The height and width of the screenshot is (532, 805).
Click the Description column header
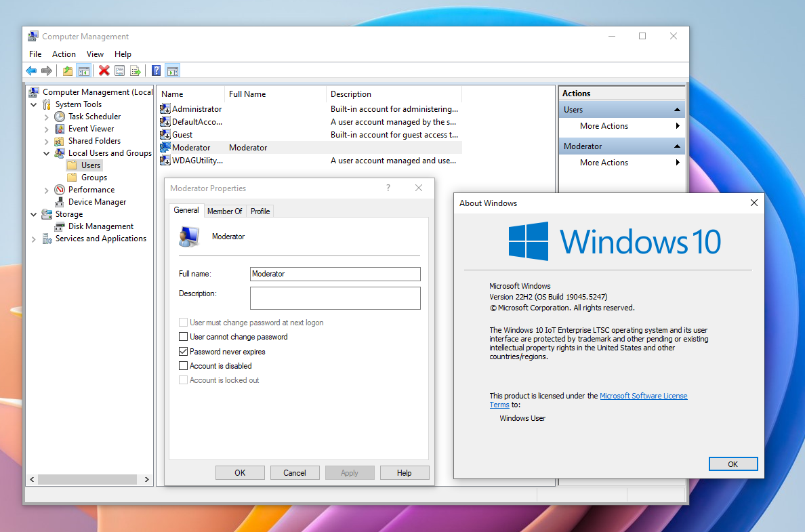[x=394, y=94]
